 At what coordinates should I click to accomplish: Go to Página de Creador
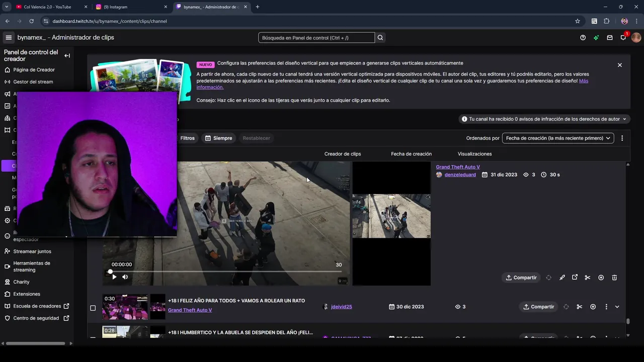34,70
